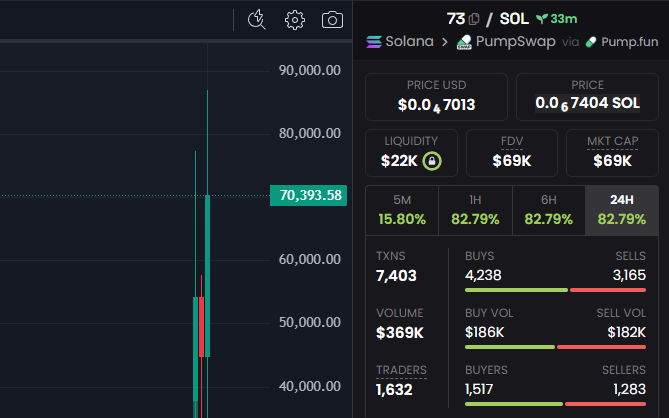
Task: Click the liquidity lock icon
Action: tap(432, 161)
